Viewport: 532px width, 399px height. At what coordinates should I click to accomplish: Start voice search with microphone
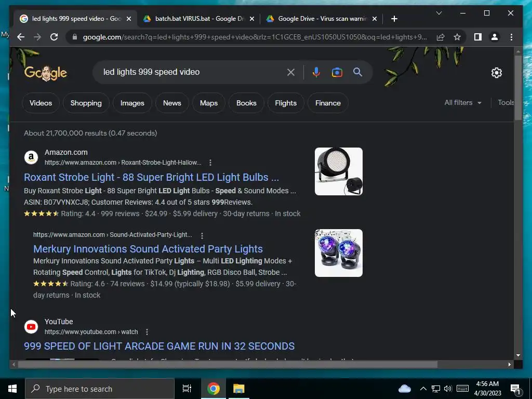pos(316,72)
